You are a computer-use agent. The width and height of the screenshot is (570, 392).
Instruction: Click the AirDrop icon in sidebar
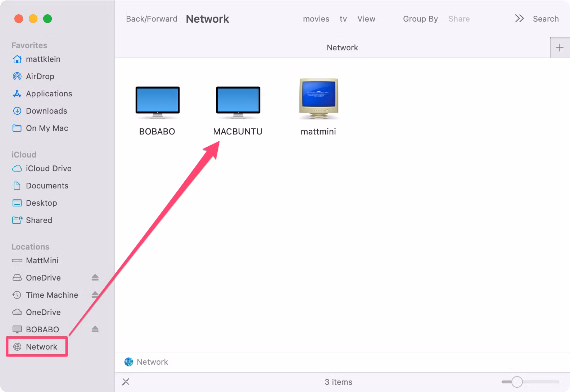click(17, 77)
